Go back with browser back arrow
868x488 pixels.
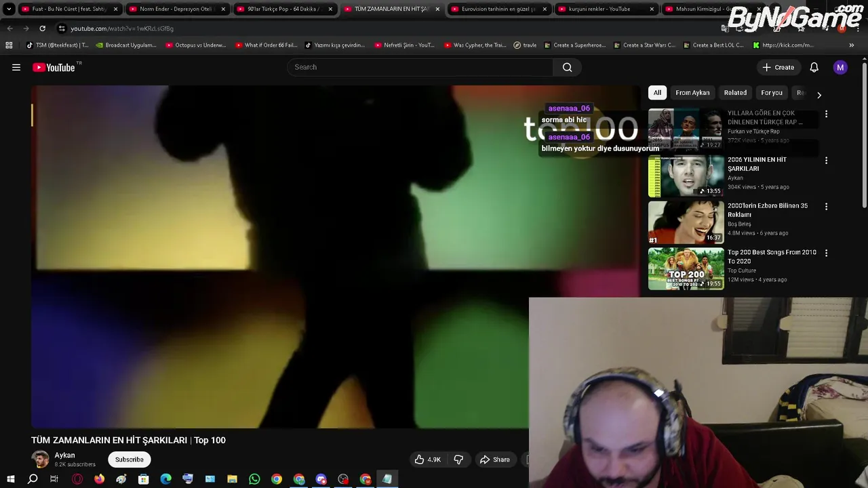(x=9, y=28)
